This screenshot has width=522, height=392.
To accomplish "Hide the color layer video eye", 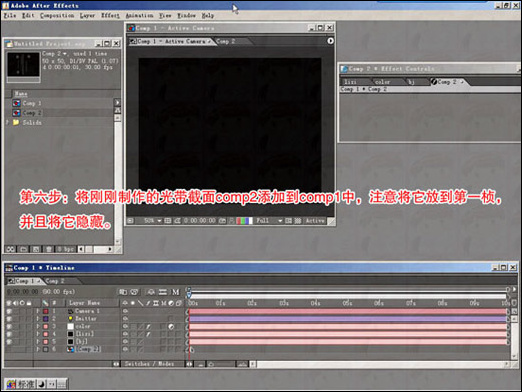I will [x=9, y=327].
